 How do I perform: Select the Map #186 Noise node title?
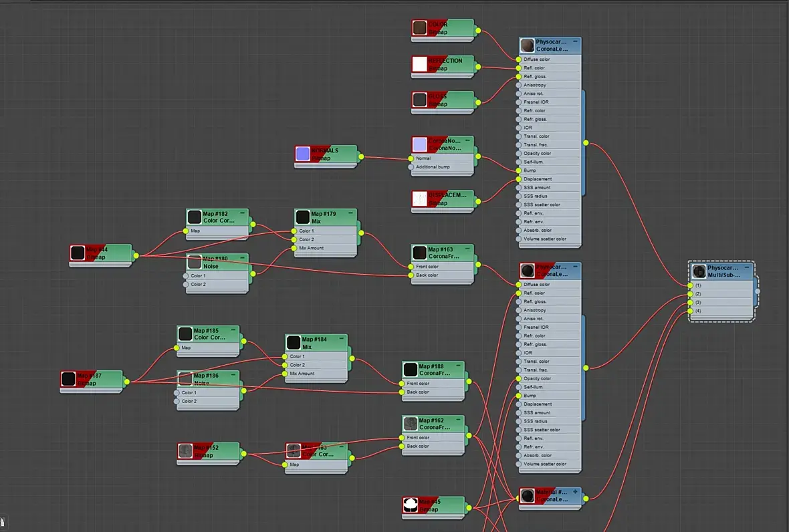[x=206, y=379]
